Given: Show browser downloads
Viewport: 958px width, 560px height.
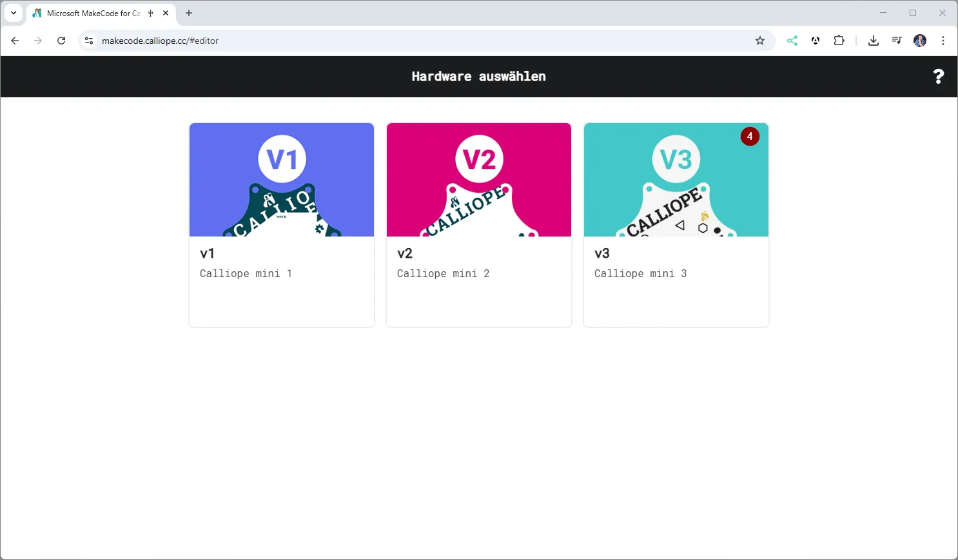Looking at the screenshot, I should [874, 41].
